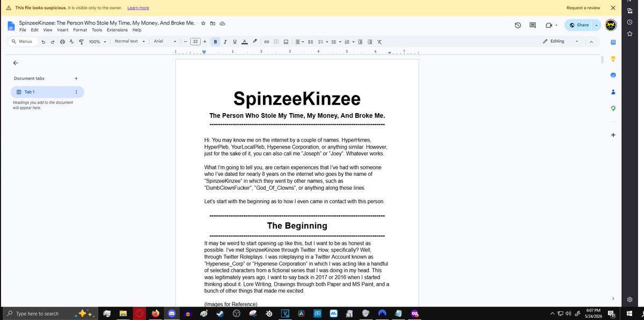Dismiss the suspicious file warning banner
644x320 pixels.
tap(613, 8)
